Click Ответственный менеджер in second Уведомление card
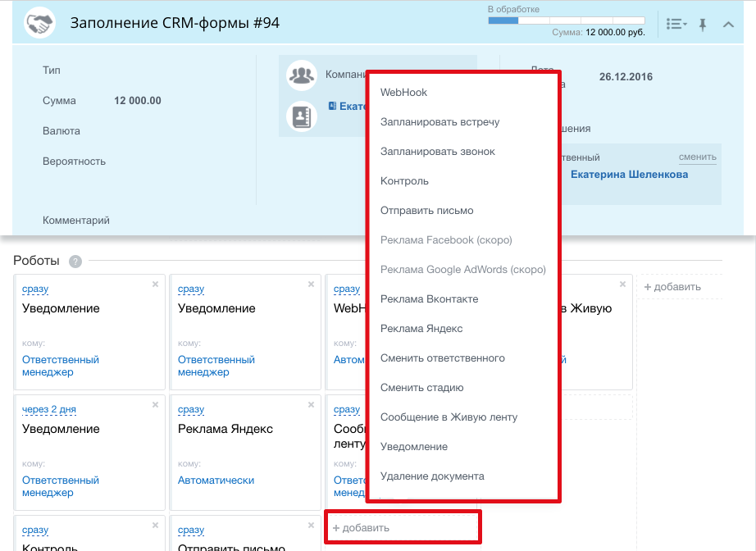This screenshot has height=551, width=756. pos(216,366)
